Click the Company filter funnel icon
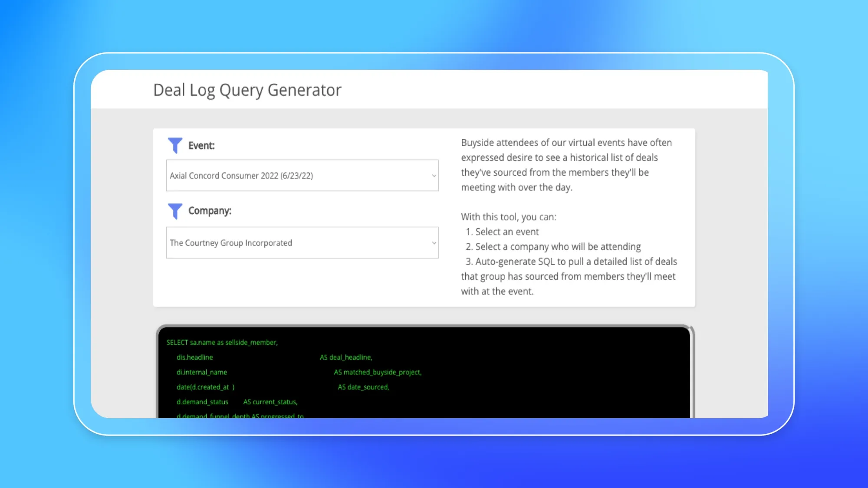The image size is (868, 488). tap(175, 211)
